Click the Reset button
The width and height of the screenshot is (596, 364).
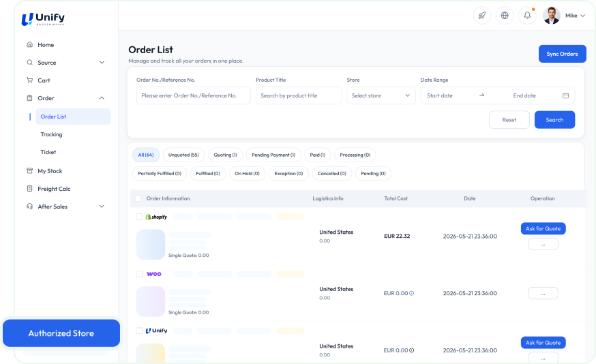pyautogui.click(x=509, y=120)
